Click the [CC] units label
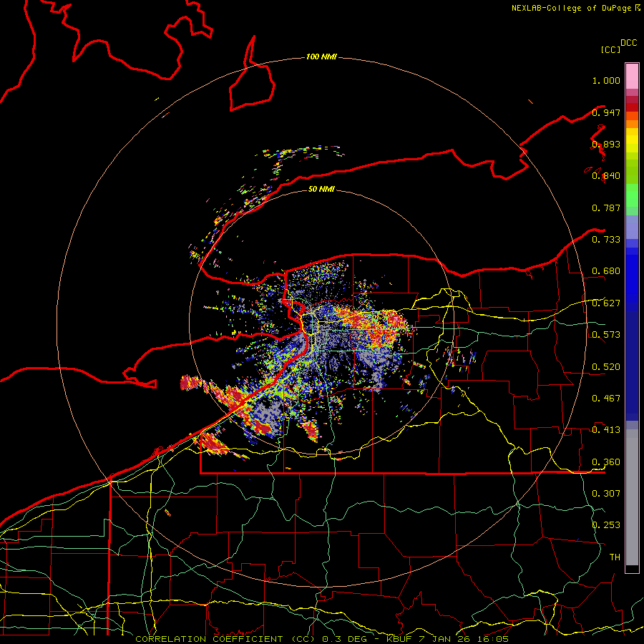This screenshot has width=644, height=644. [610, 49]
